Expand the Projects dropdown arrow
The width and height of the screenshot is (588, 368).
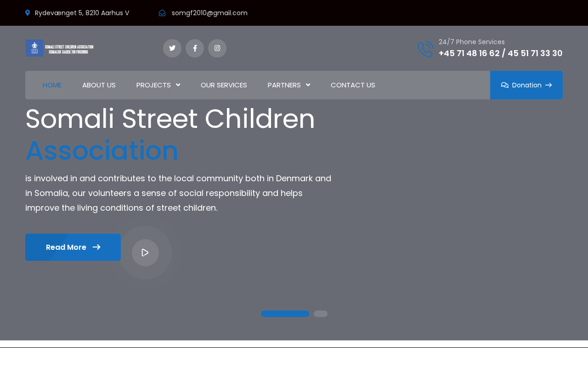(x=178, y=85)
